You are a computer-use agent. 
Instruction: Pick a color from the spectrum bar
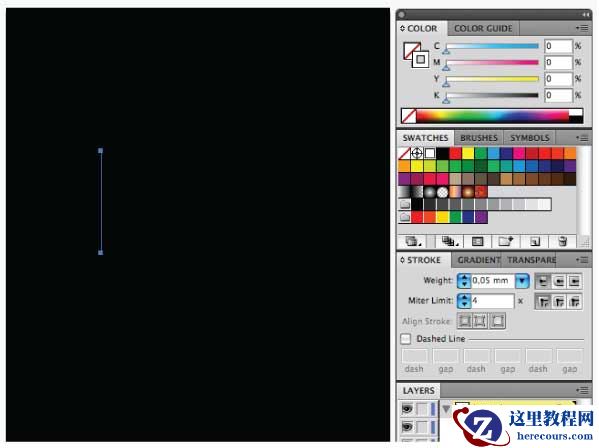(x=493, y=116)
